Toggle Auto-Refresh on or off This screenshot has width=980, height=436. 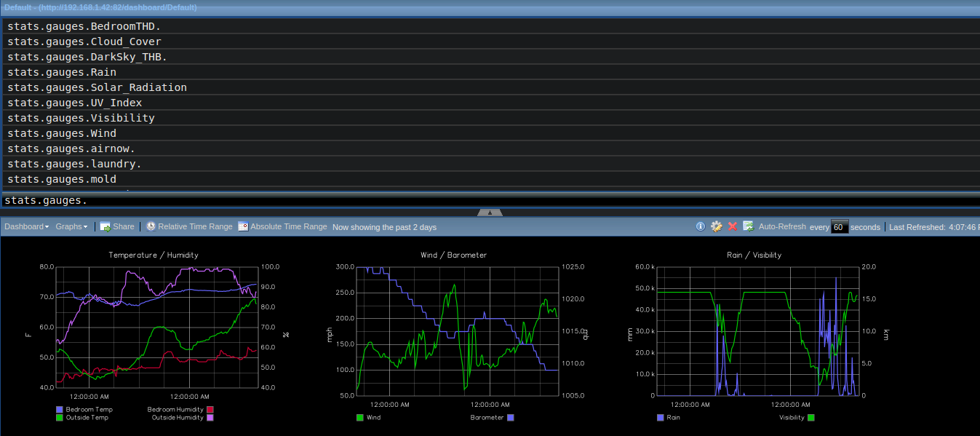(782, 226)
